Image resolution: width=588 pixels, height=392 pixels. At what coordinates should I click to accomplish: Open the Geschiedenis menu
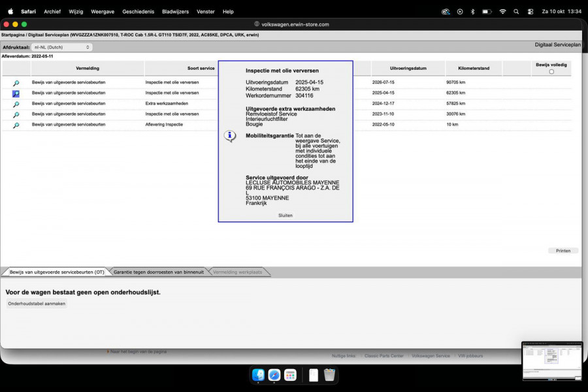pyautogui.click(x=138, y=12)
